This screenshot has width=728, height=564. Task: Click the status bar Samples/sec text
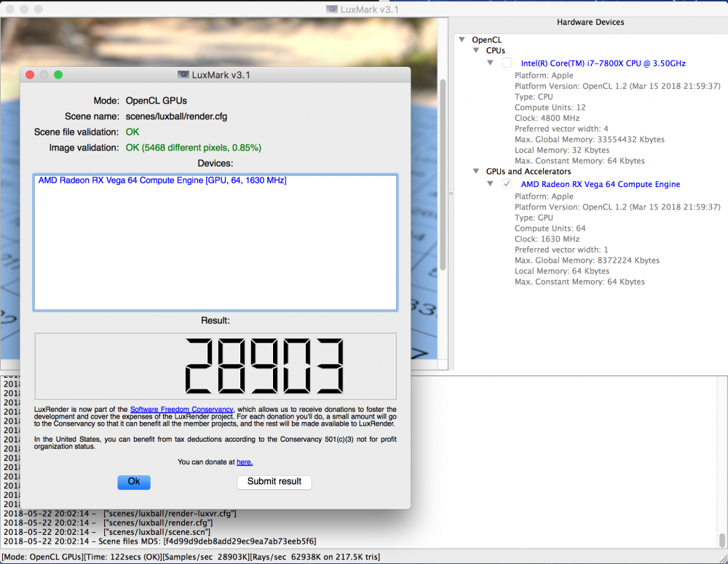208,557
